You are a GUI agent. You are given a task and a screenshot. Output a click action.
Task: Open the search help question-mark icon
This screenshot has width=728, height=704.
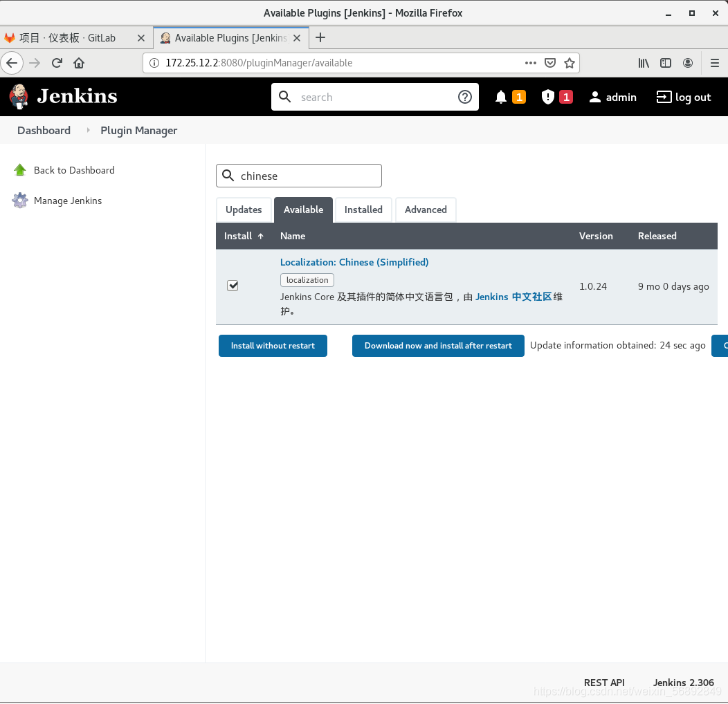point(465,97)
